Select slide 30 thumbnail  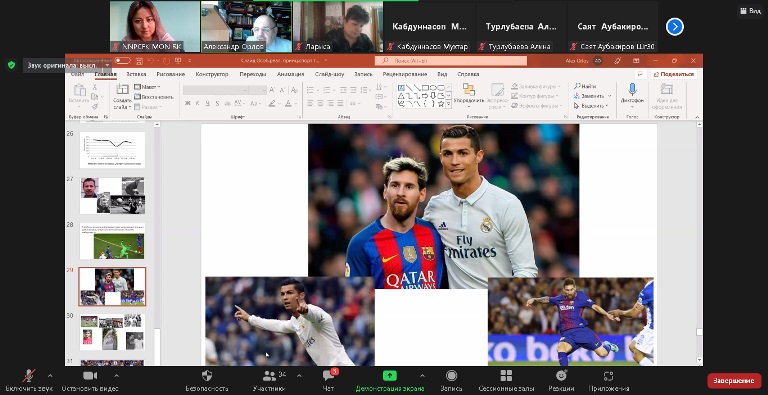pos(112,332)
